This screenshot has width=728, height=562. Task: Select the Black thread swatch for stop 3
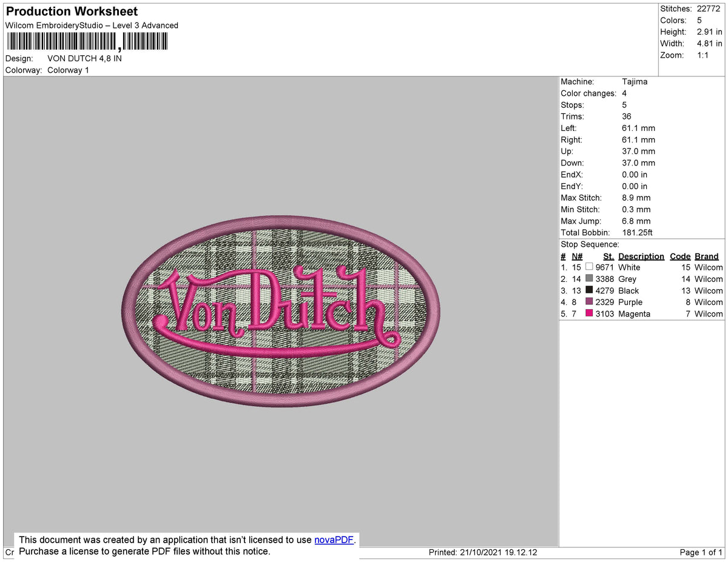[588, 290]
